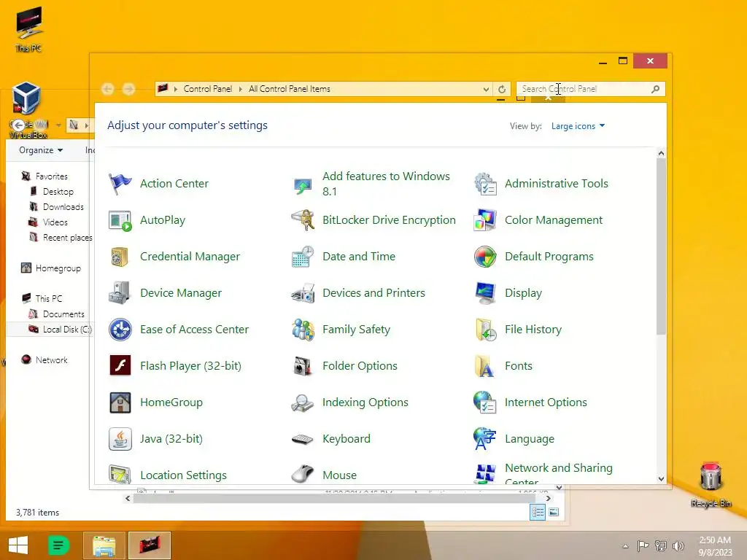Click the Credential Manager safe icon

[120, 257]
